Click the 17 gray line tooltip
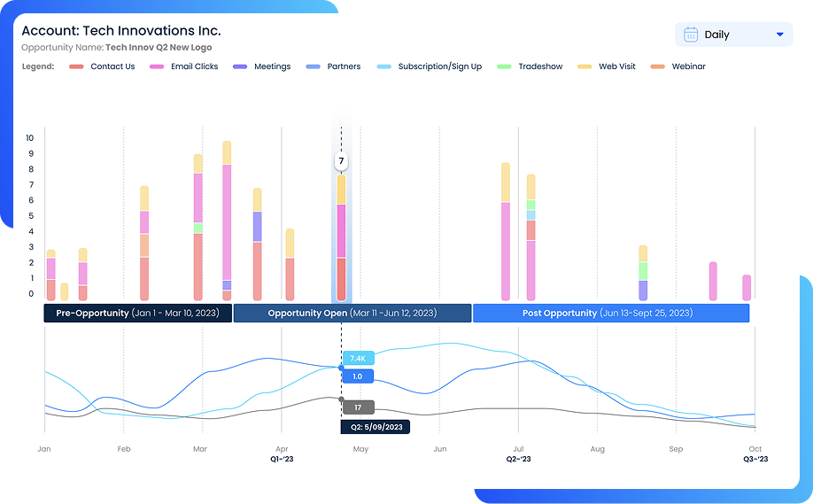813x504 pixels. tap(358, 407)
